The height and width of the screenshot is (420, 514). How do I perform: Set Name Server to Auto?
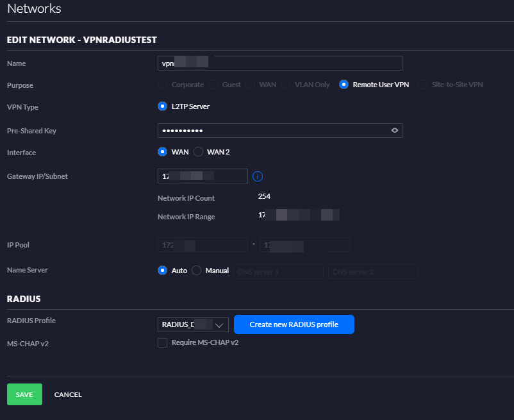[x=162, y=271]
